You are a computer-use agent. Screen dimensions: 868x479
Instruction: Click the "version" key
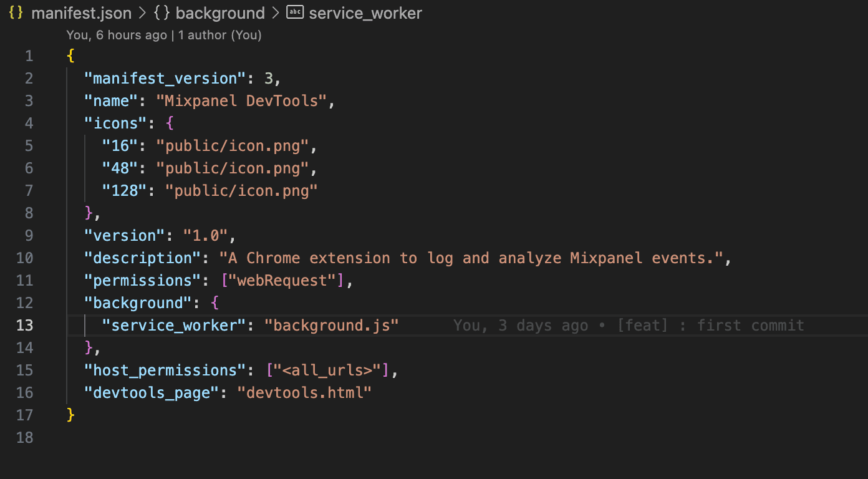(x=125, y=236)
